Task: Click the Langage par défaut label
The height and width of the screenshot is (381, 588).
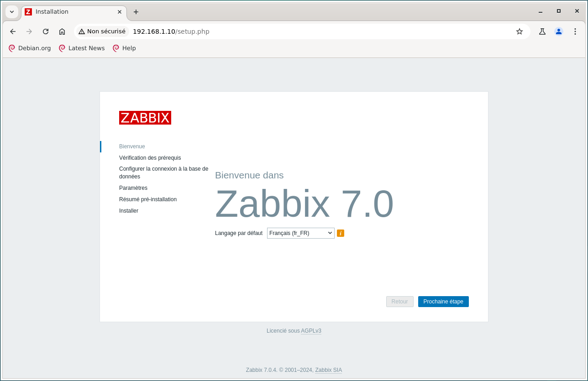Action: coord(239,233)
